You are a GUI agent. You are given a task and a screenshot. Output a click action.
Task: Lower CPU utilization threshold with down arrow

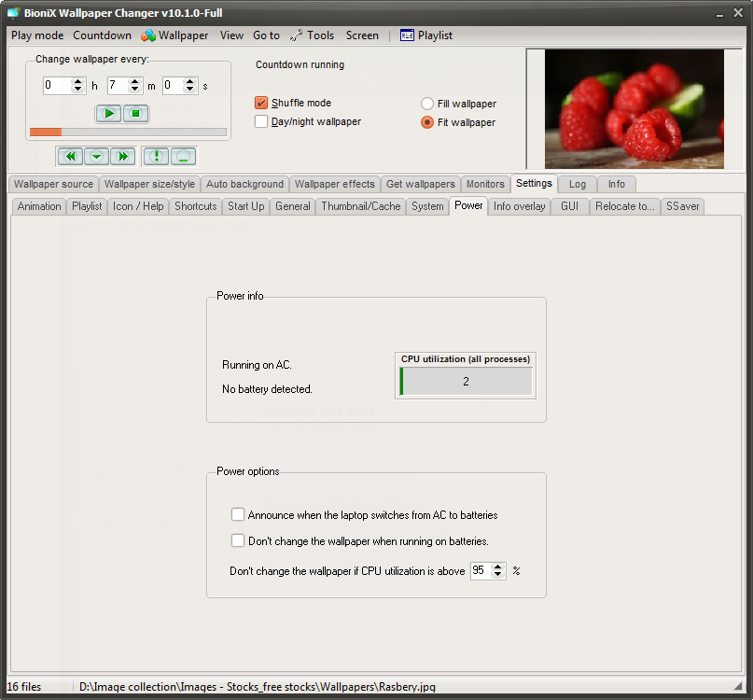tap(498, 575)
